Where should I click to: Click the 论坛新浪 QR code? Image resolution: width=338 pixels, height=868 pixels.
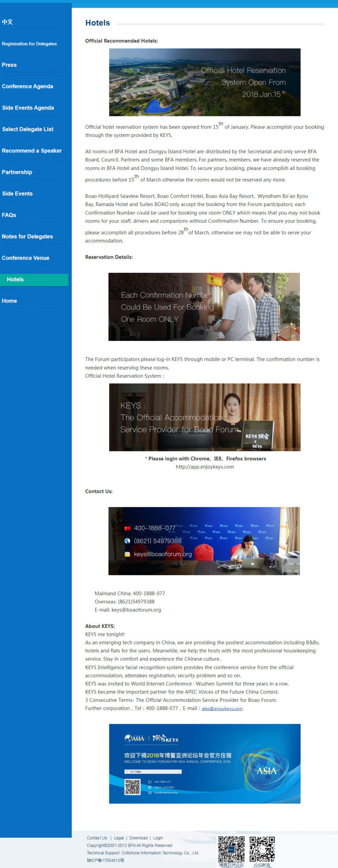[x=262, y=849]
